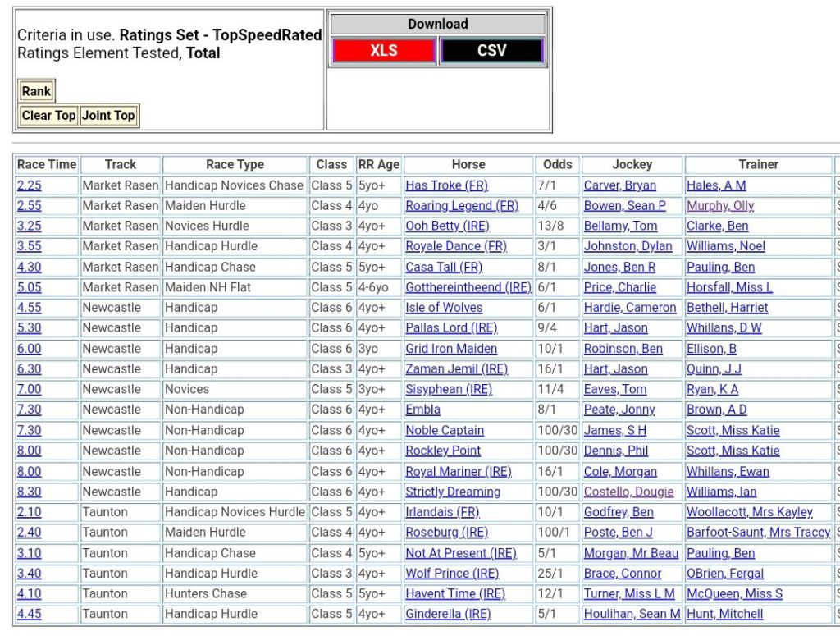The image size is (840, 636).
Task: View horse Zaman Jemil (IRE)
Action: 456,369
